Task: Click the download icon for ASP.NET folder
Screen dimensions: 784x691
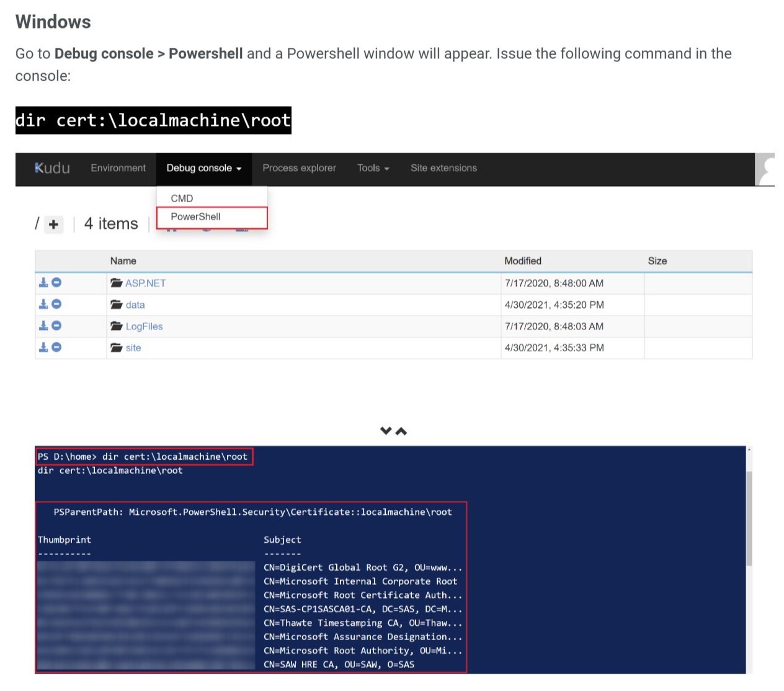Action: pyautogui.click(x=43, y=283)
